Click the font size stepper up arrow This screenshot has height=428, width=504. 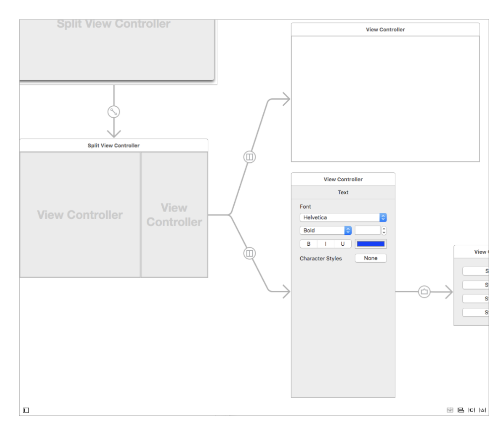(384, 228)
